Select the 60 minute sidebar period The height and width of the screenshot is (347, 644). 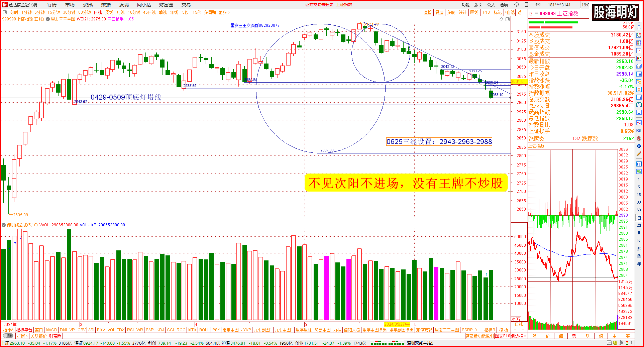(x=639, y=210)
